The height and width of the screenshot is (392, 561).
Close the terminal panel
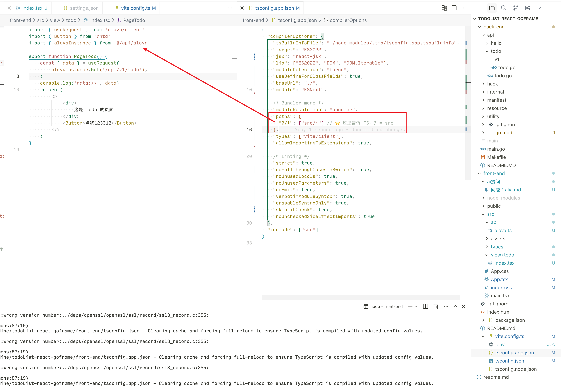[x=463, y=307]
